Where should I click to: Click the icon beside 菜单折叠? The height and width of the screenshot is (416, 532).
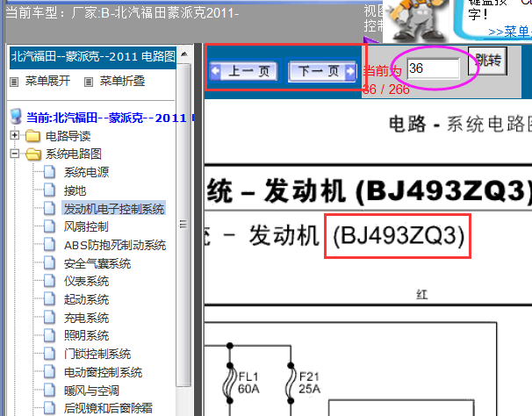tap(89, 82)
